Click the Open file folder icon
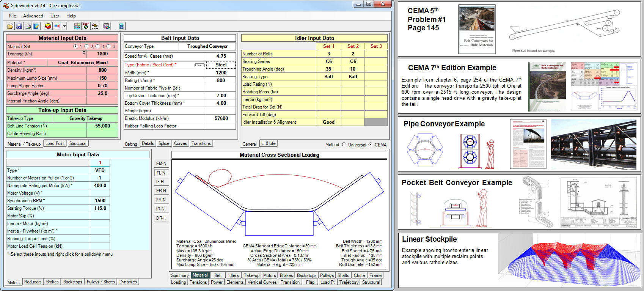644x291 pixels. (10, 26)
